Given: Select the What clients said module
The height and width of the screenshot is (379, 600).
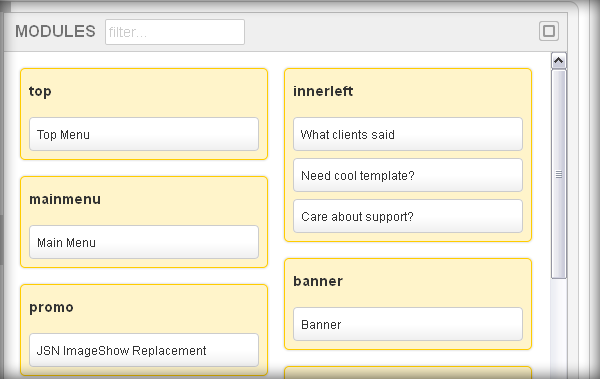Looking at the screenshot, I should 408,134.
